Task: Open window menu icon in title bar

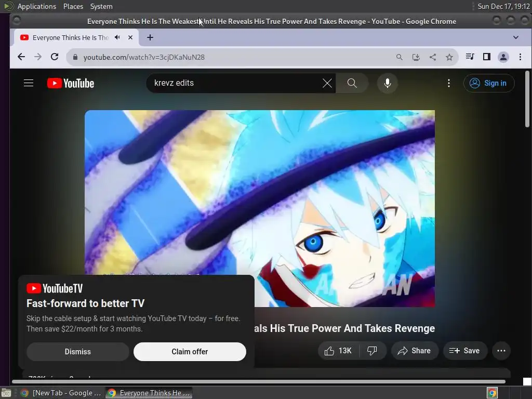Action: tap(16, 21)
